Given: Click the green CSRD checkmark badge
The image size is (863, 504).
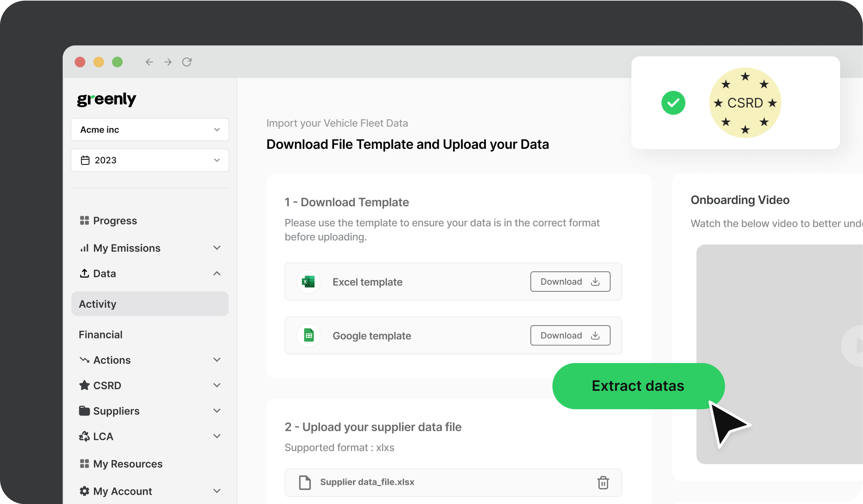Looking at the screenshot, I should click(x=673, y=103).
